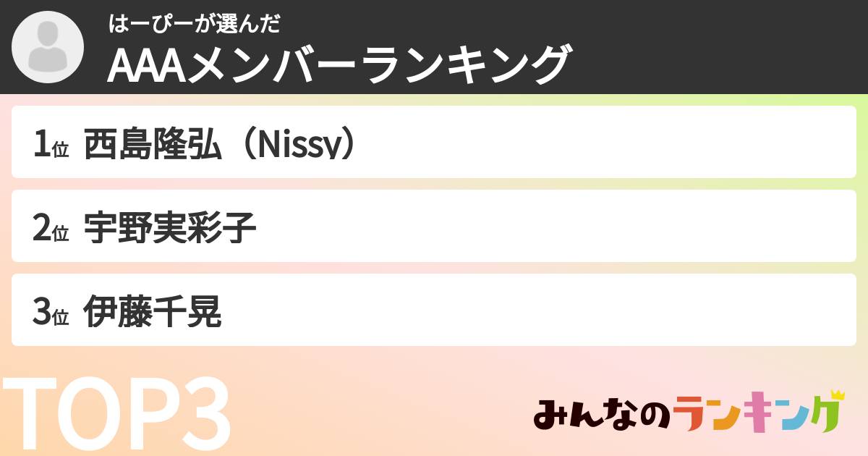Click the gray user avatar icon
The image size is (868, 456).
48,46
